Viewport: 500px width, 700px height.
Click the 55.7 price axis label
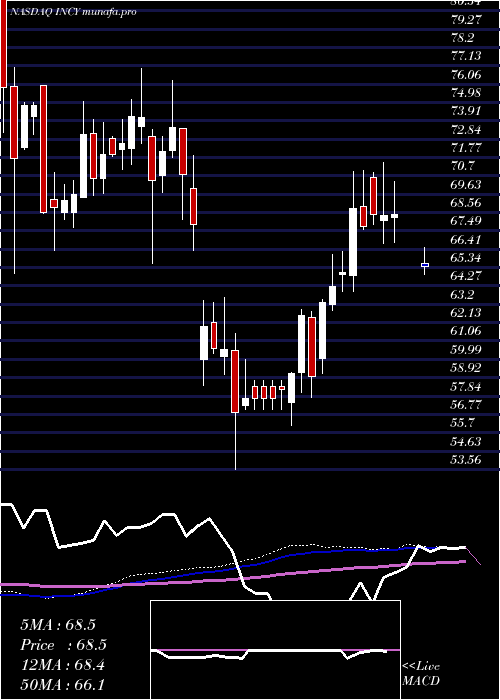[462, 422]
